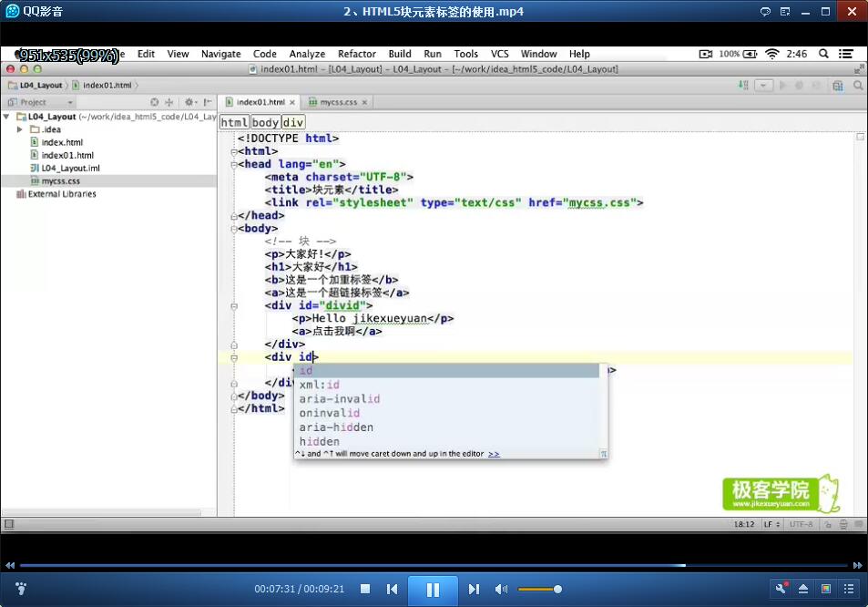This screenshot has height=607, width=868.
Task: Open the Project view dropdown arrow
Action: 70,102
